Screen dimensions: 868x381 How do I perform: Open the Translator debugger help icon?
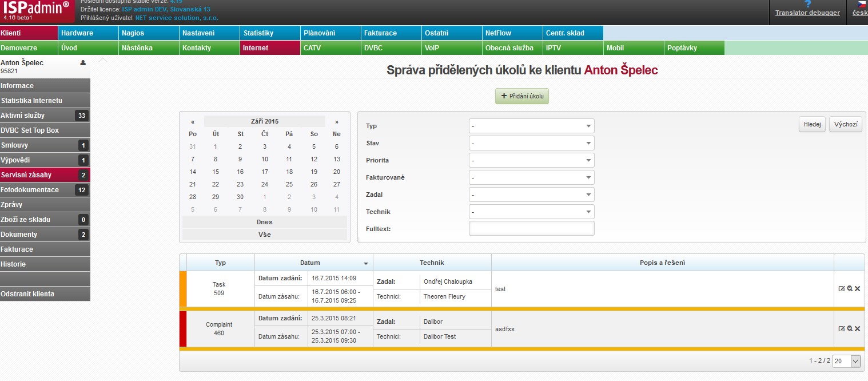tap(807, 3)
